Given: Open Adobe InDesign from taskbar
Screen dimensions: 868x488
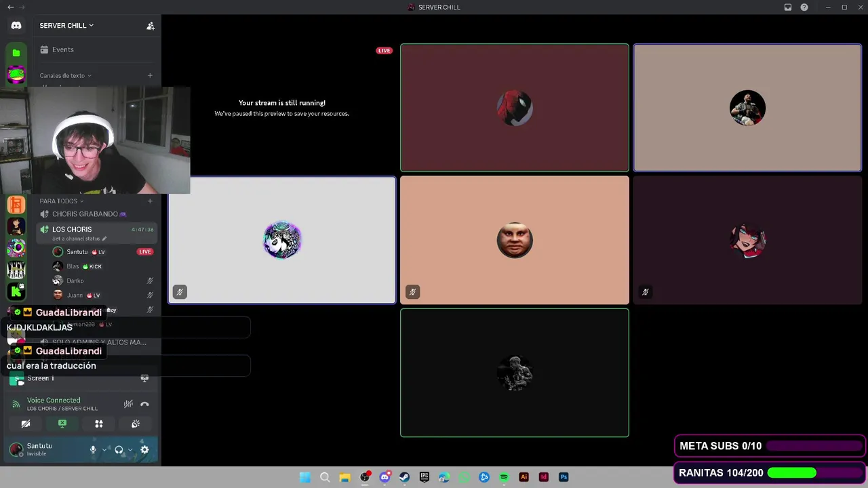Looking at the screenshot, I should point(543,477).
